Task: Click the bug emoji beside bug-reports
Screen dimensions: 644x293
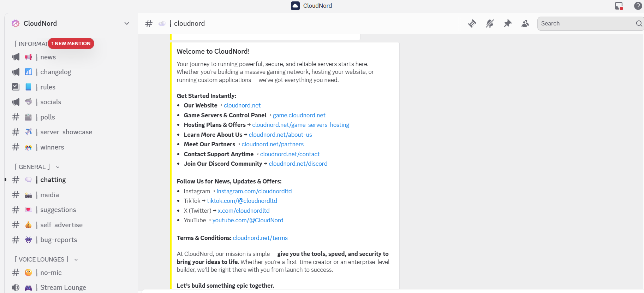Action: click(x=28, y=240)
